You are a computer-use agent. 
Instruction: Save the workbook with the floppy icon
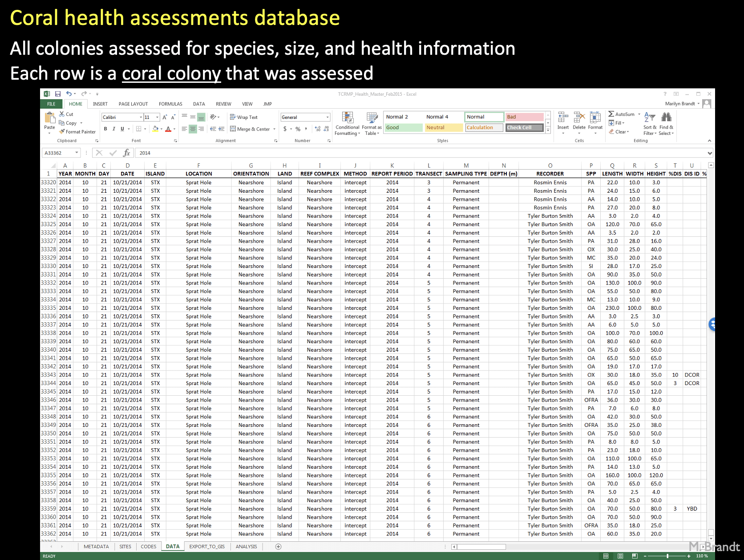[58, 94]
